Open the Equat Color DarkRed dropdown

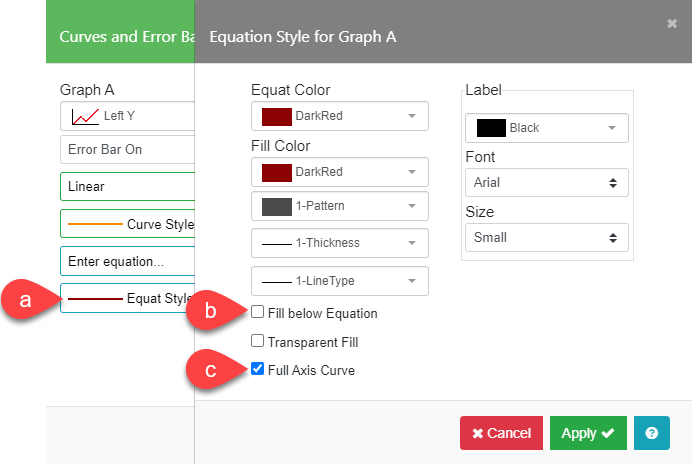(x=339, y=116)
